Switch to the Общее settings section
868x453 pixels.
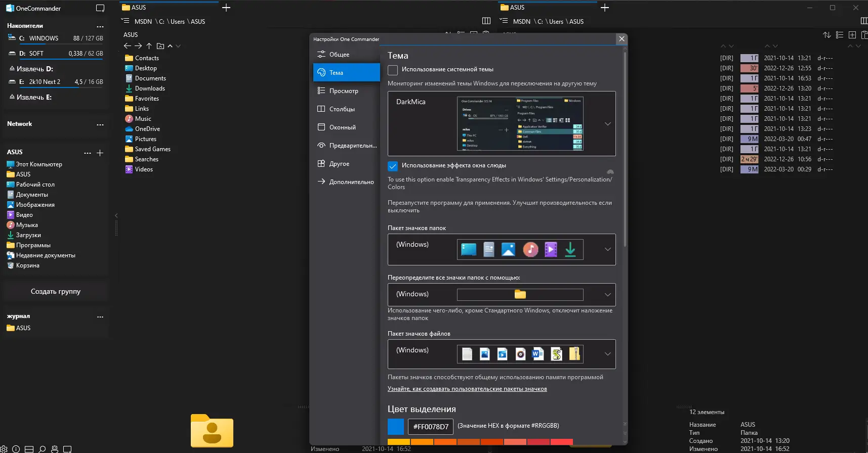(x=339, y=55)
